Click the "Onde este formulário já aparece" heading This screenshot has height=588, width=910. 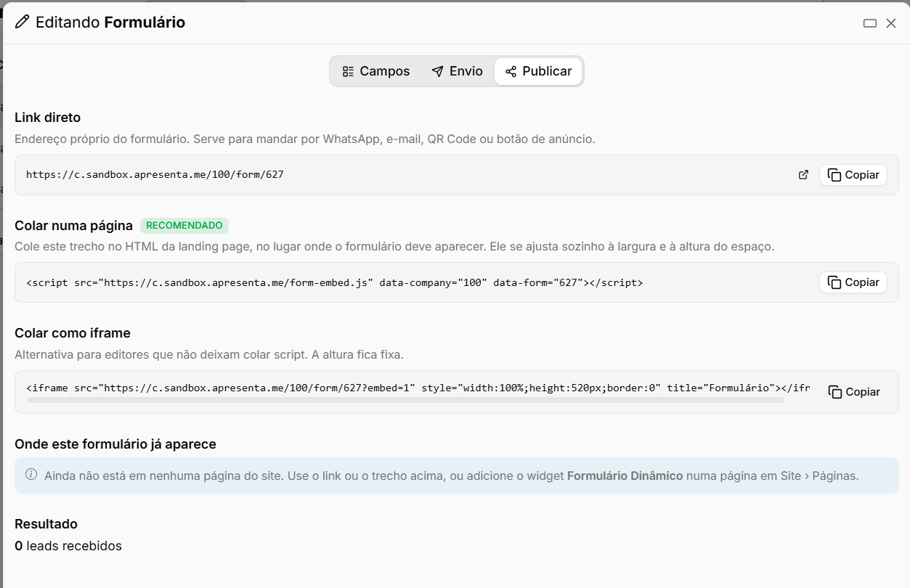click(115, 444)
